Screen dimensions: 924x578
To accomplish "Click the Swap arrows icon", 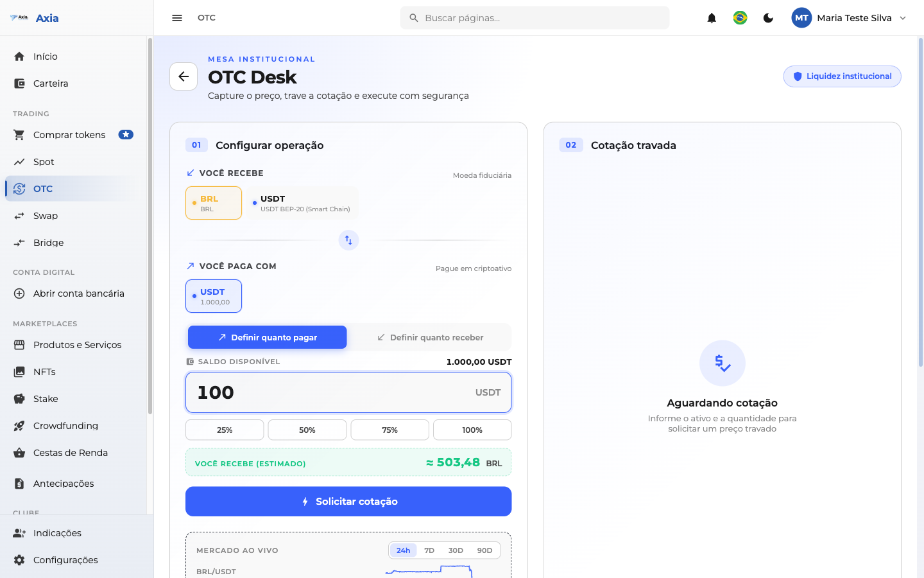I will point(19,216).
